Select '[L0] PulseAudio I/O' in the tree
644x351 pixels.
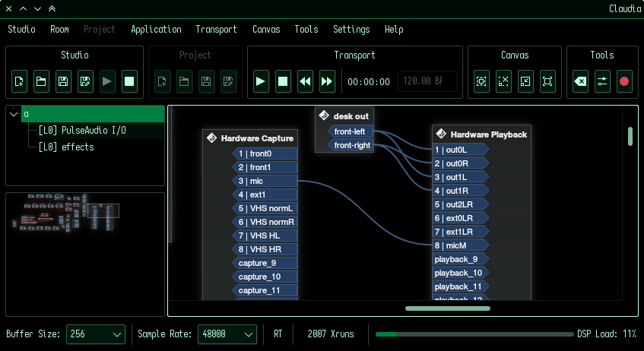(82, 131)
